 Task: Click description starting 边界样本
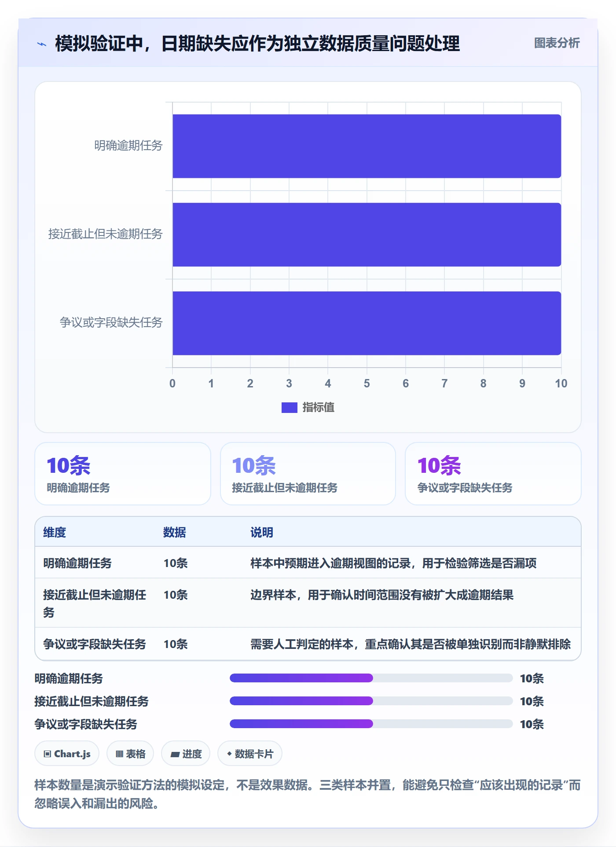pos(382,595)
